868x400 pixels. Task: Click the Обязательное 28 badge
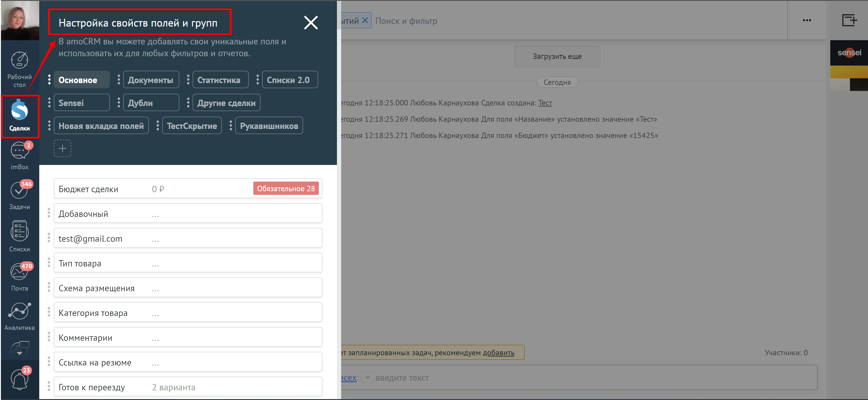click(x=286, y=189)
